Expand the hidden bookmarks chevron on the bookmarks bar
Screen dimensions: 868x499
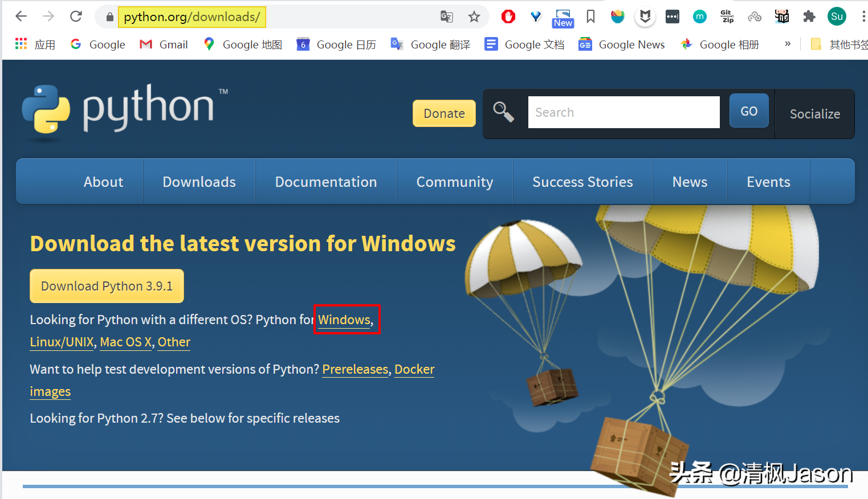[787, 43]
